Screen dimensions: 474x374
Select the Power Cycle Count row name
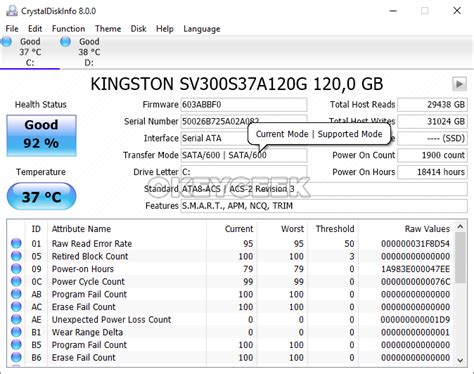pyautogui.click(x=88, y=282)
